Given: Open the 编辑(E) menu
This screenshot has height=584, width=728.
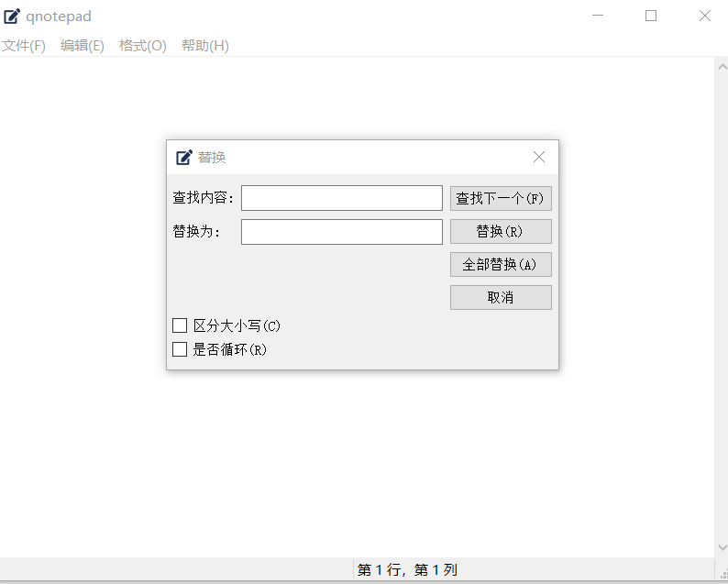Looking at the screenshot, I should pyautogui.click(x=83, y=46).
